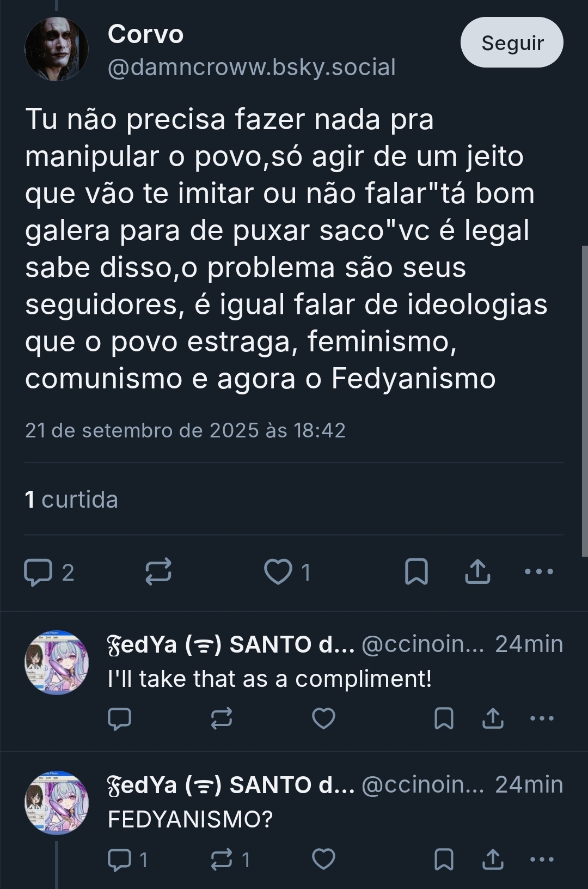Viewport: 588px width, 889px height.
Task: Open Corvo's profile avatar
Action: 56,49
